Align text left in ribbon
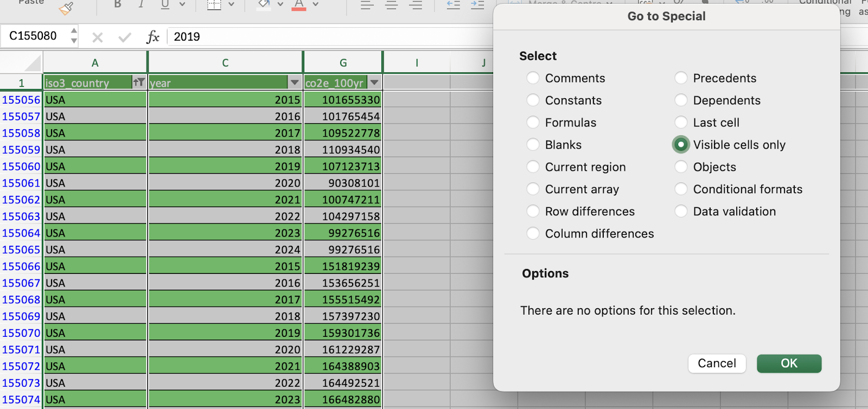Viewport: 868px width, 409px height. [x=367, y=5]
